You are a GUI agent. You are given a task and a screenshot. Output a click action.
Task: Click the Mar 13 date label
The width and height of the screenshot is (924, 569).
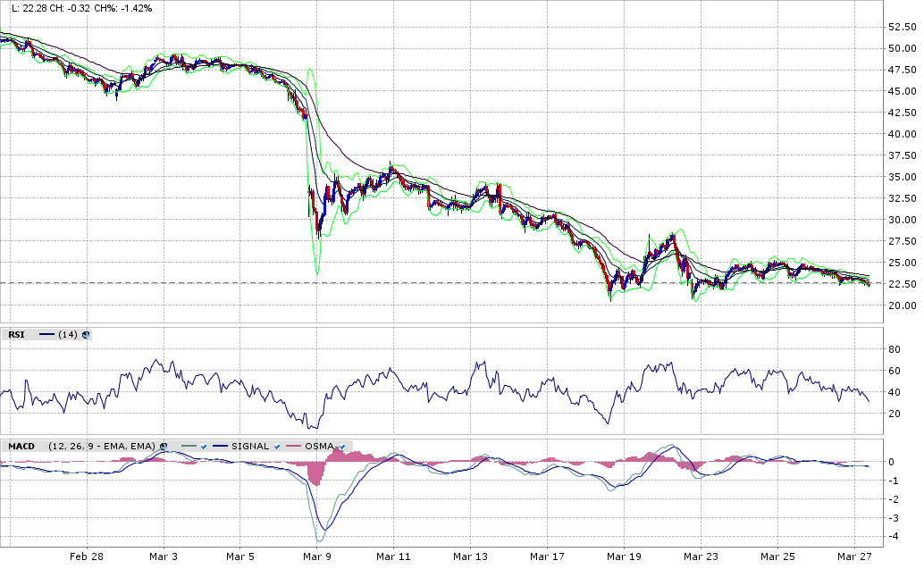[x=470, y=556]
